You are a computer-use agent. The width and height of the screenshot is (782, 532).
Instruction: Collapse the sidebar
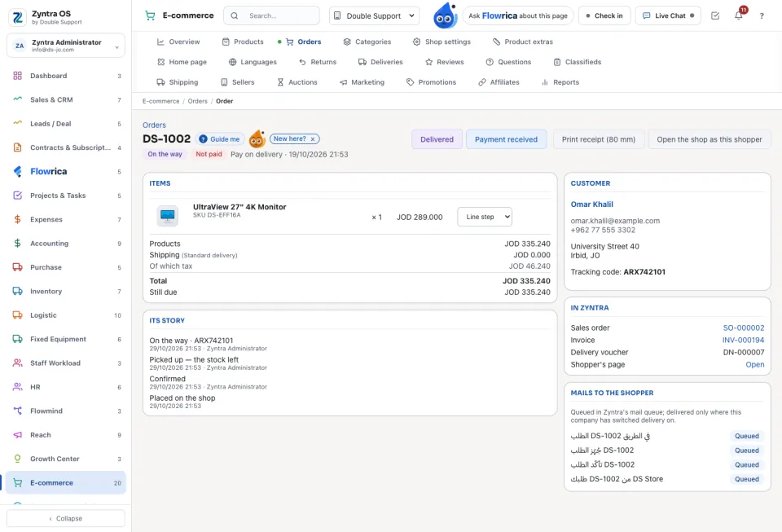tap(66, 518)
